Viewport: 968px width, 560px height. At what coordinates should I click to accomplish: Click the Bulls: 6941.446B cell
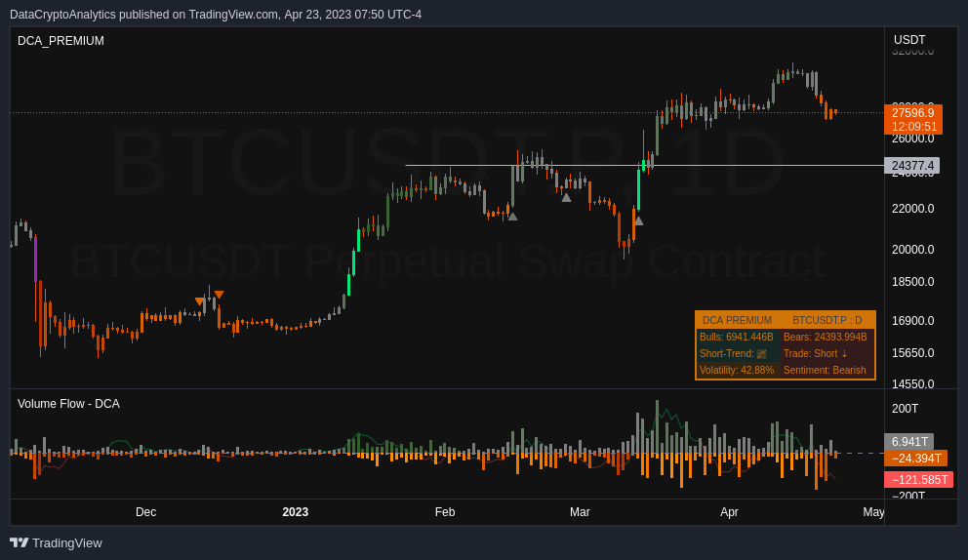coord(737,337)
